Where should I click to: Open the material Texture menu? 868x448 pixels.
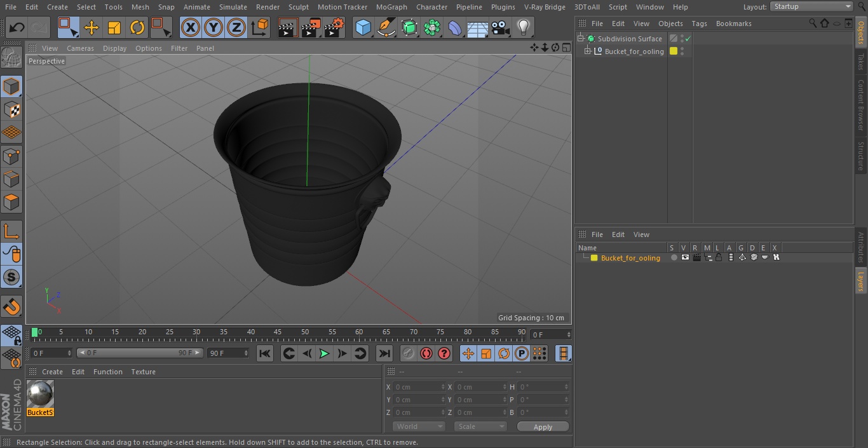[x=144, y=372]
